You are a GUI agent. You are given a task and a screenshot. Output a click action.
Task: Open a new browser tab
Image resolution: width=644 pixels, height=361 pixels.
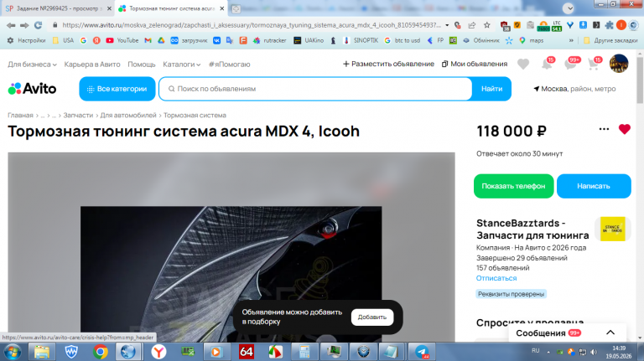click(x=236, y=8)
